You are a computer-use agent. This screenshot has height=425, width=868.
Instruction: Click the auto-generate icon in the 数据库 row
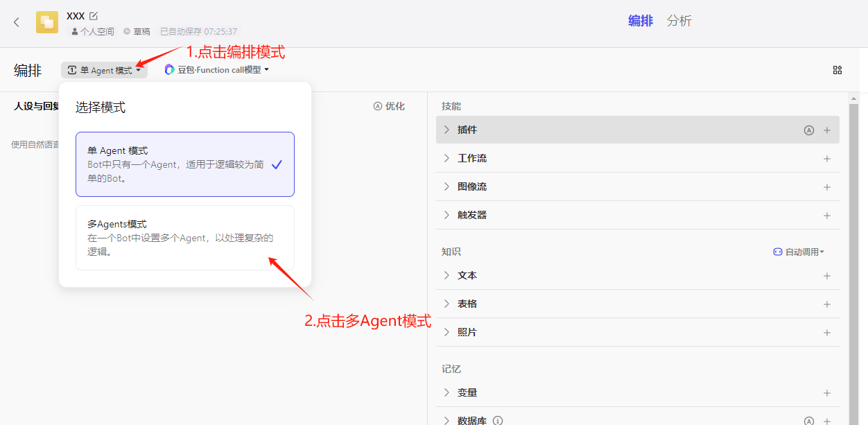(x=808, y=421)
